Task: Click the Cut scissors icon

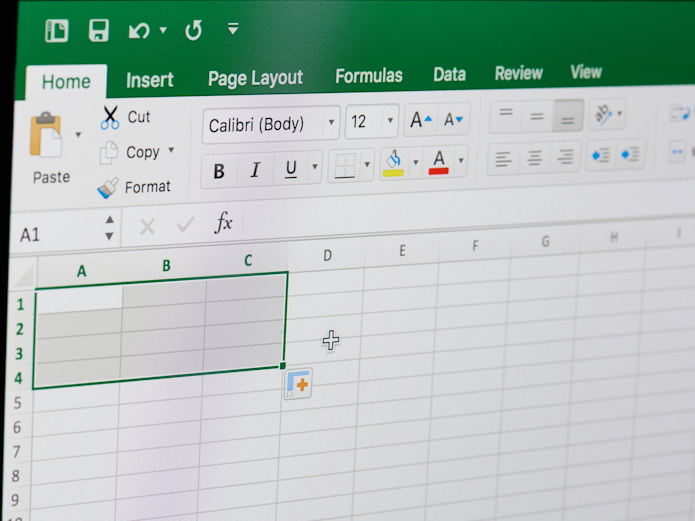Action: (110, 117)
